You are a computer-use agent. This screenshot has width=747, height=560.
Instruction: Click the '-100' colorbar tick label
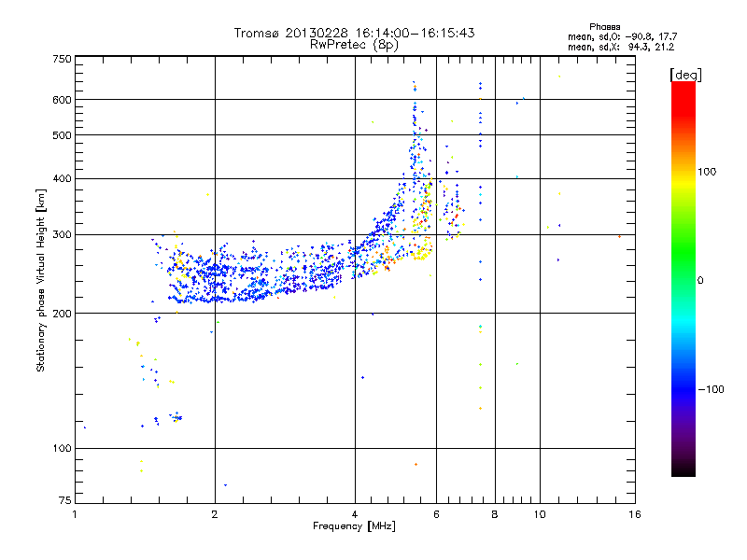pyautogui.click(x=712, y=389)
